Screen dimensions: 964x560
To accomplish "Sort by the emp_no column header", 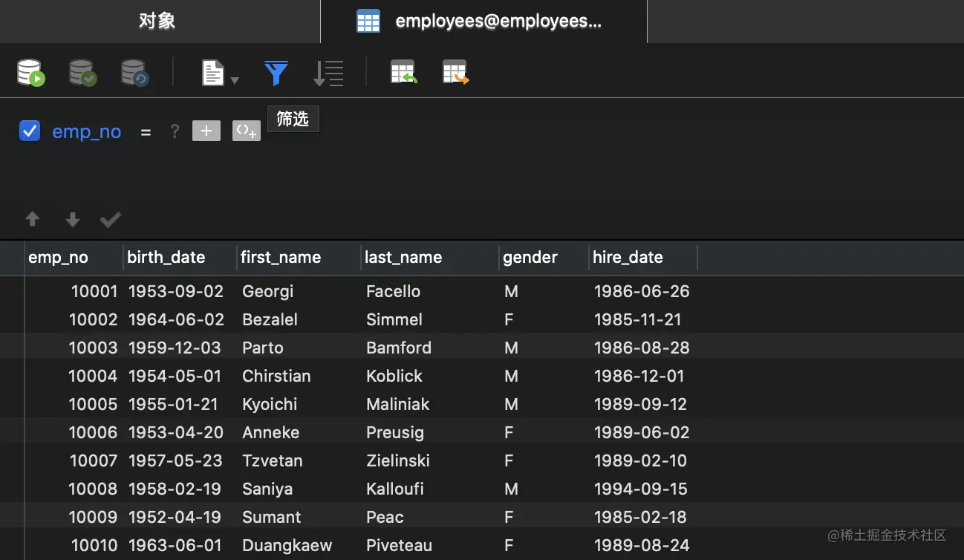I will (74, 258).
